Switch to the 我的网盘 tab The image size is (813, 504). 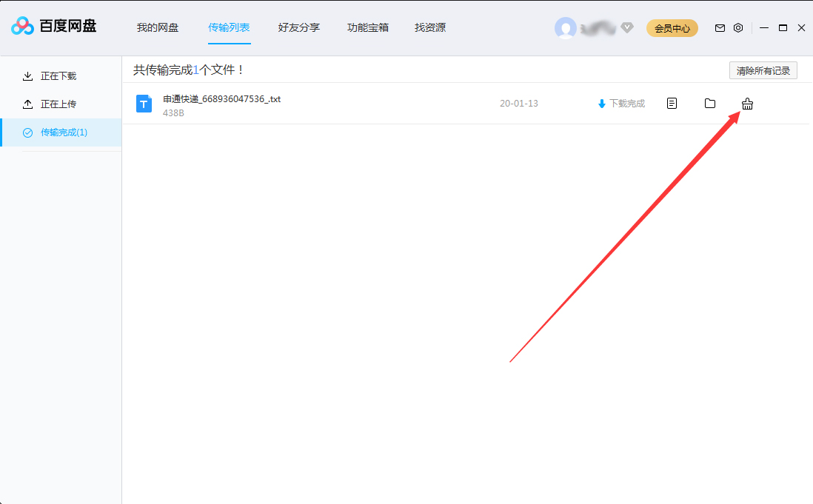click(x=158, y=27)
